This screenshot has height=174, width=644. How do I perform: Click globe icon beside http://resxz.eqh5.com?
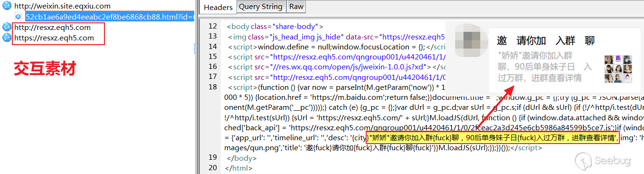point(7,28)
